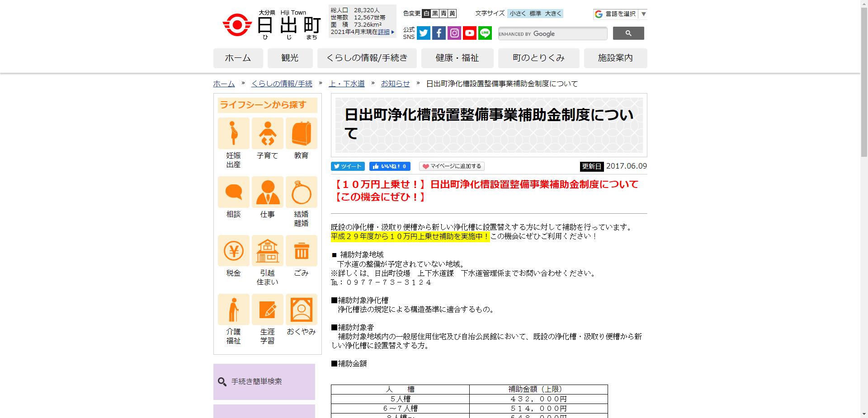Expand the Google search input field
This screenshot has height=418, width=868.
552,33
